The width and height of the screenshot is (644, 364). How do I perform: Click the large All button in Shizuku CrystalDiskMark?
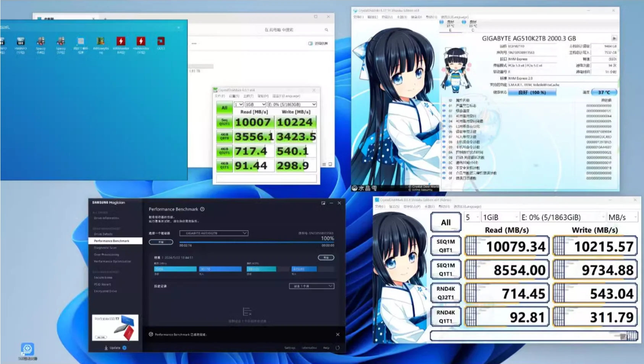tap(445, 222)
